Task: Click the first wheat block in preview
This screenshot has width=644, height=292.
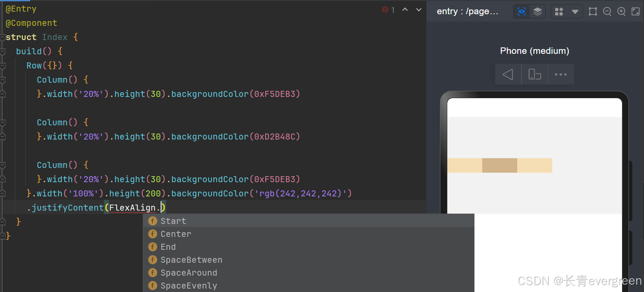Action: [465, 165]
